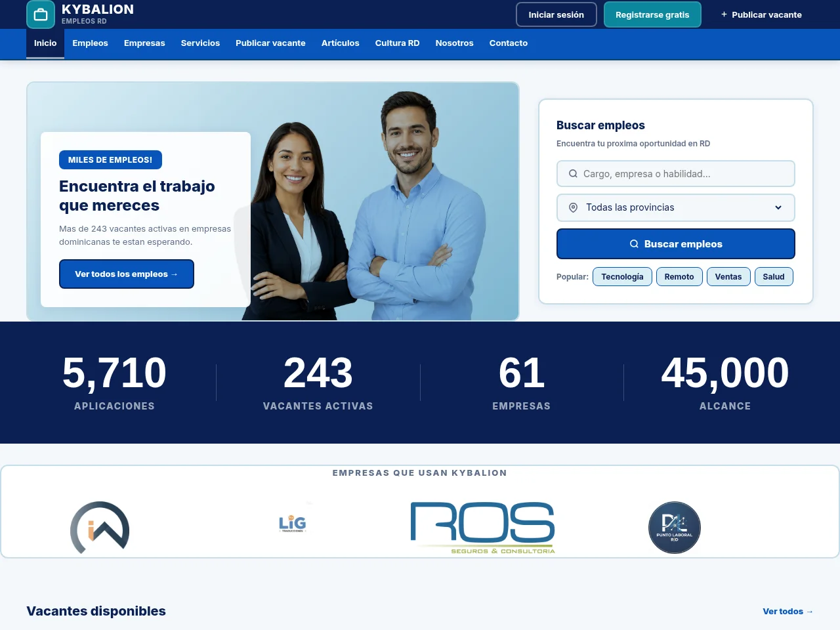Open the Servicios menu item
Image resolution: width=840 pixels, height=630 pixels.
click(x=200, y=43)
